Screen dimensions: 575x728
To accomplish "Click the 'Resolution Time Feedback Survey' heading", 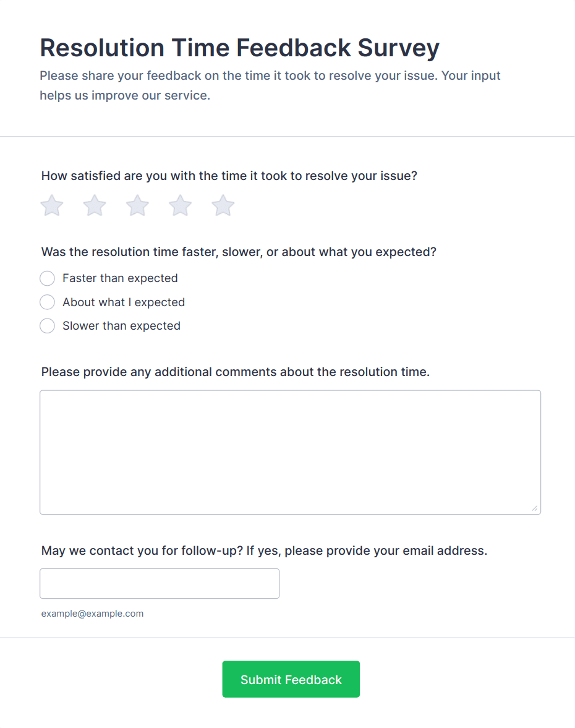I will [239, 48].
